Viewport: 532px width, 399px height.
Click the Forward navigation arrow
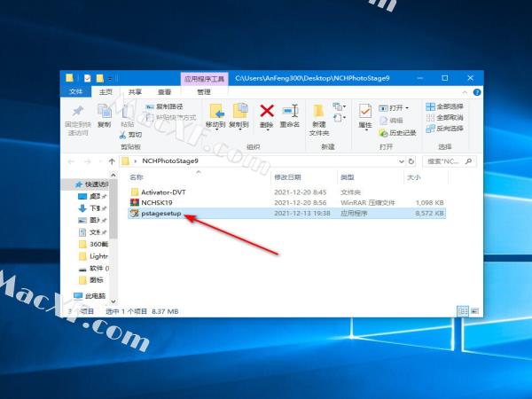(87, 161)
